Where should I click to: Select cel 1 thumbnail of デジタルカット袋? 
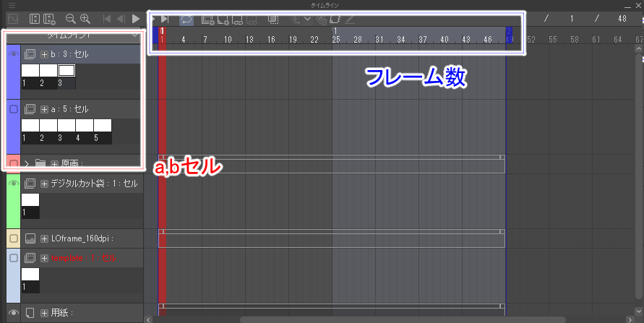(30, 200)
